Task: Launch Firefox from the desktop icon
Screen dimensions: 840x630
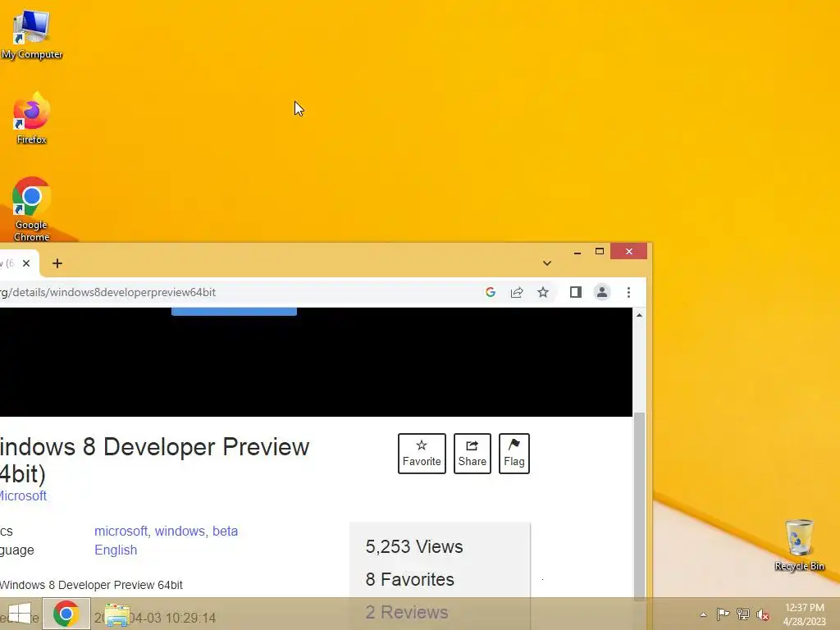Action: pos(31,118)
